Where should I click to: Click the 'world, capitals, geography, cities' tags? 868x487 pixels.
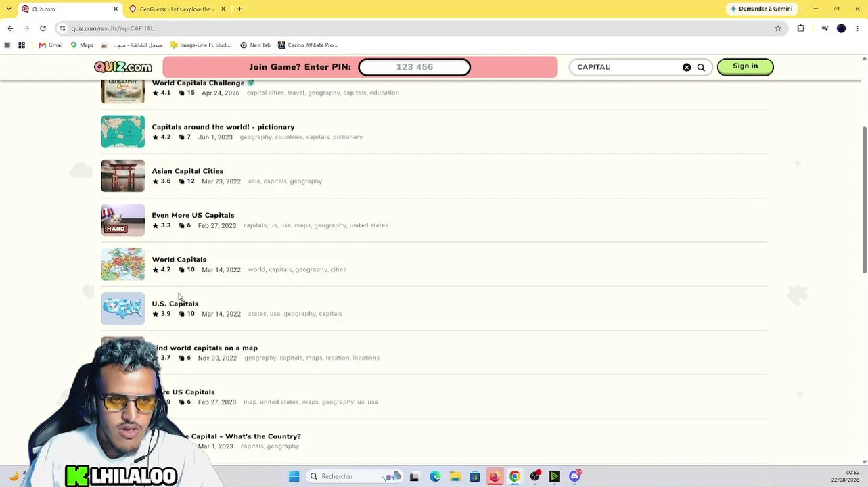[297, 269]
